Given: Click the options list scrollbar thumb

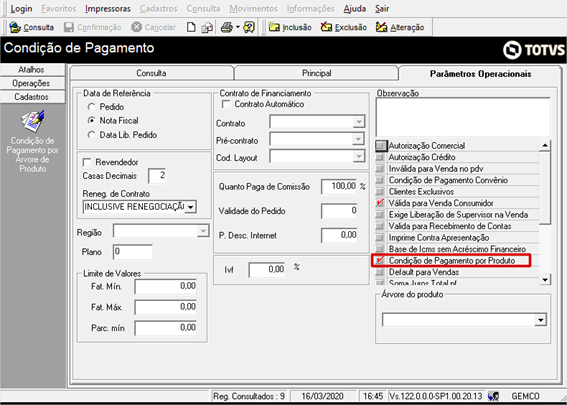Looking at the screenshot, I should [x=545, y=188].
